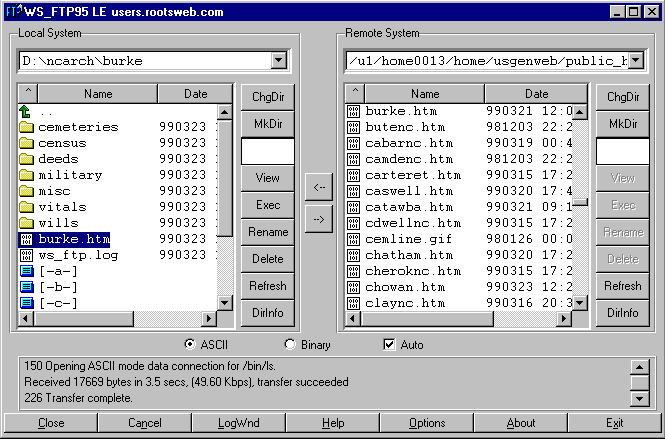This screenshot has width=665, height=439.
Task: Open local directory path dropdown
Action: [278, 61]
